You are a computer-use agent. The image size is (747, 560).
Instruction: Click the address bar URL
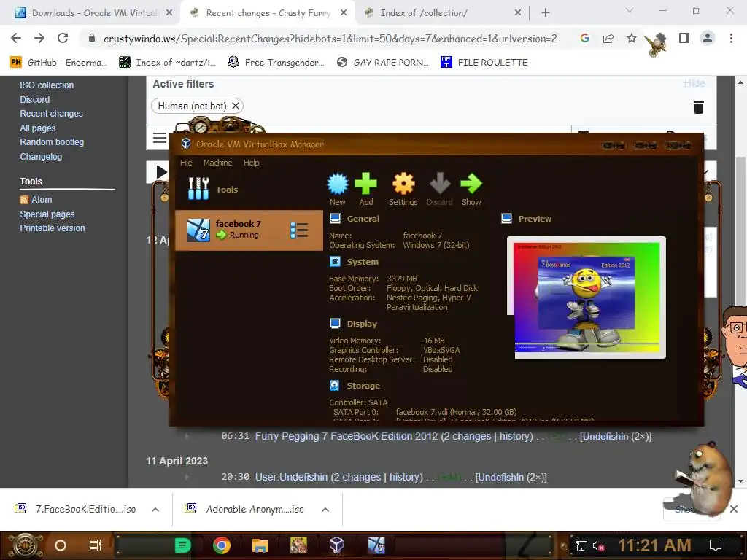click(x=330, y=39)
